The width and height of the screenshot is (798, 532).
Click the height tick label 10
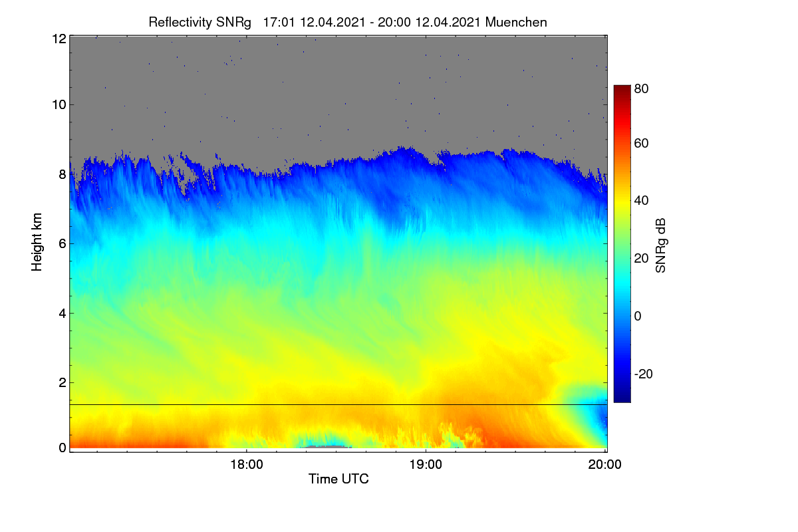59,104
